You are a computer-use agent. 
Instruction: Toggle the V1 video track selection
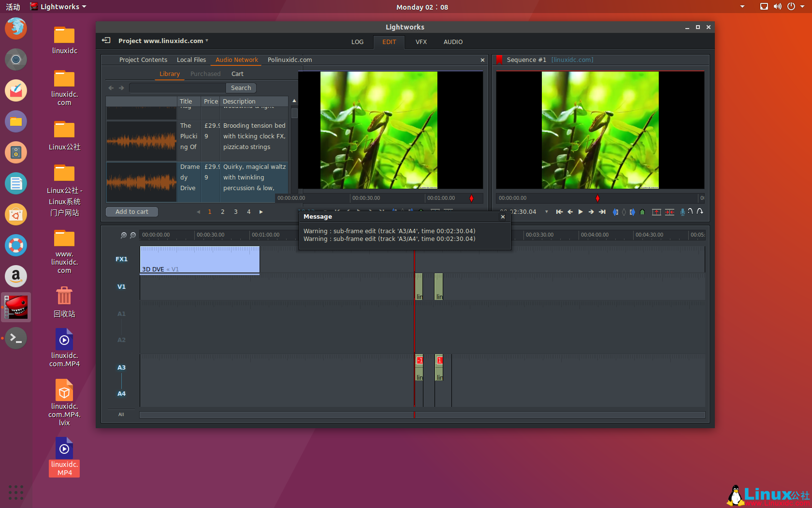tap(121, 287)
